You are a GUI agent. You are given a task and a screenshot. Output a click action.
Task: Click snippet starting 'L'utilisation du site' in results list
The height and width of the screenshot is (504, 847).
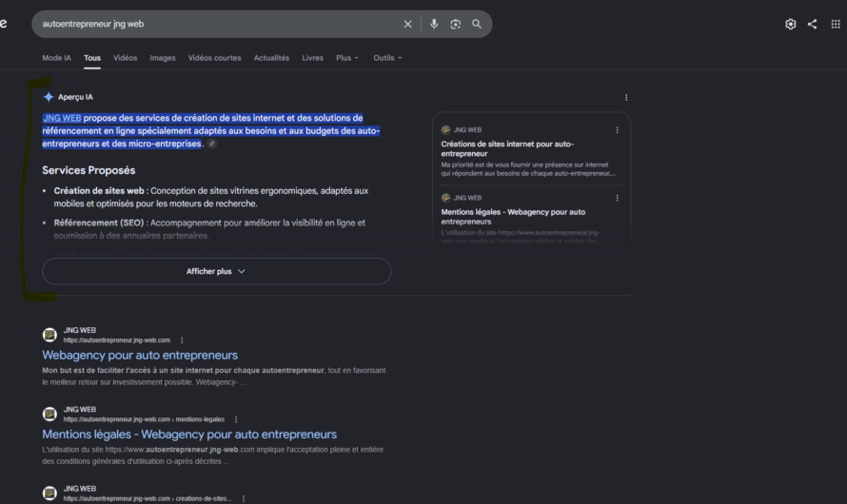[213, 456]
